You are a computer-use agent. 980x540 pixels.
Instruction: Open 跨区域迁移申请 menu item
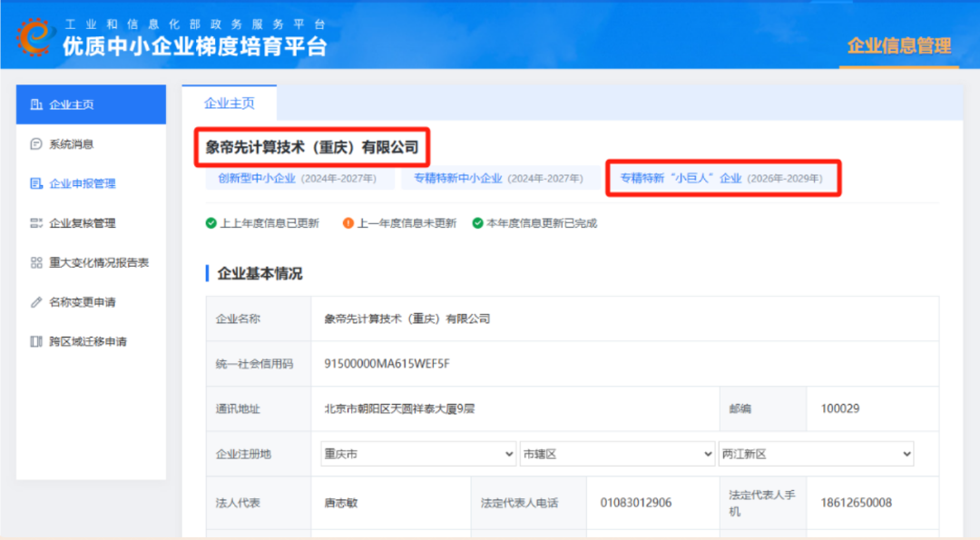pos(92,341)
